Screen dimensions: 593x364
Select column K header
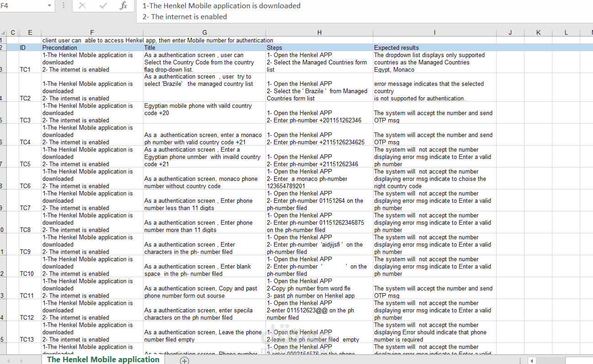coord(538,32)
